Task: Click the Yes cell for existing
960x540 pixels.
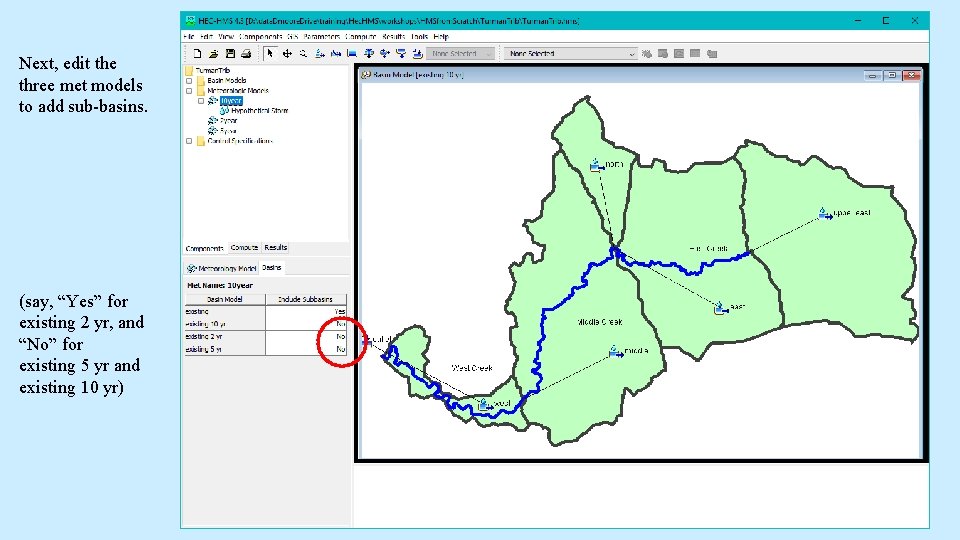Action: click(x=306, y=312)
